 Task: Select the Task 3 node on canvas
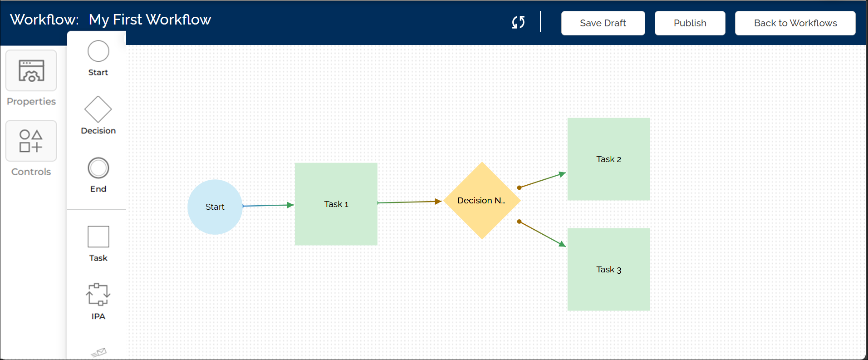coord(608,270)
